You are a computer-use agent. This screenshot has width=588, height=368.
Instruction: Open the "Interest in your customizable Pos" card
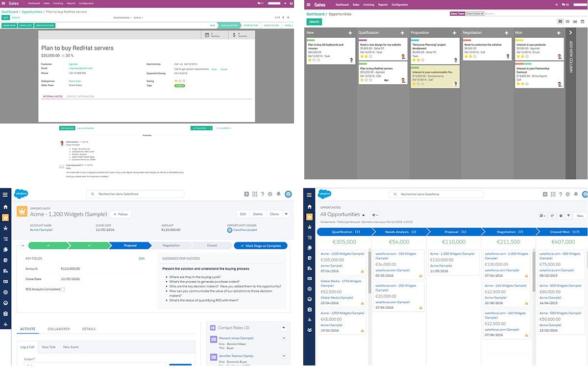point(435,77)
